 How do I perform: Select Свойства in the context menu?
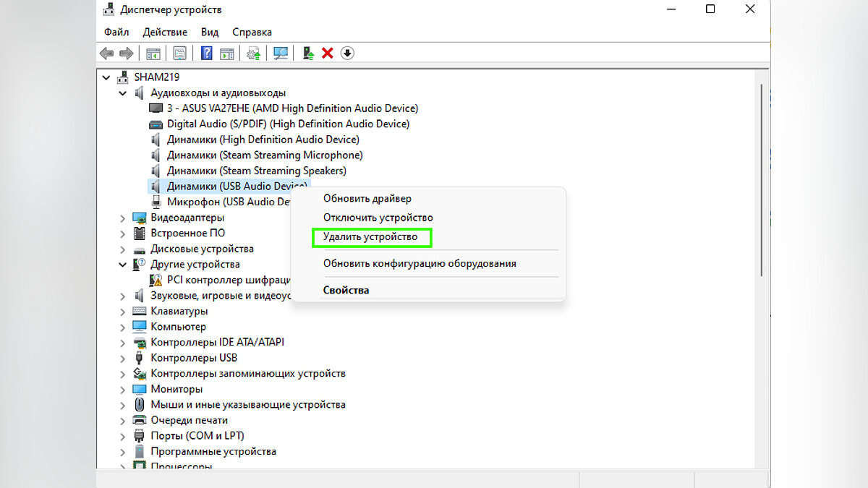point(346,291)
